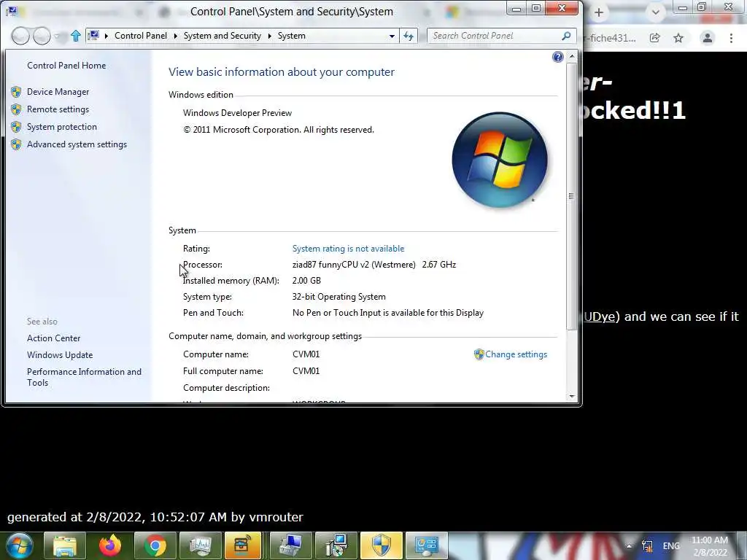Show hidden system tray icons arrow

click(x=629, y=546)
